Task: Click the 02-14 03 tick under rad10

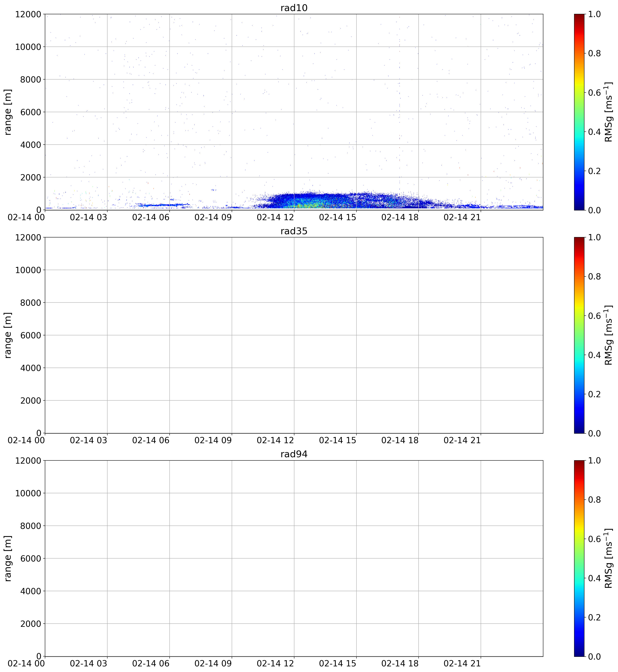Action: pos(88,217)
